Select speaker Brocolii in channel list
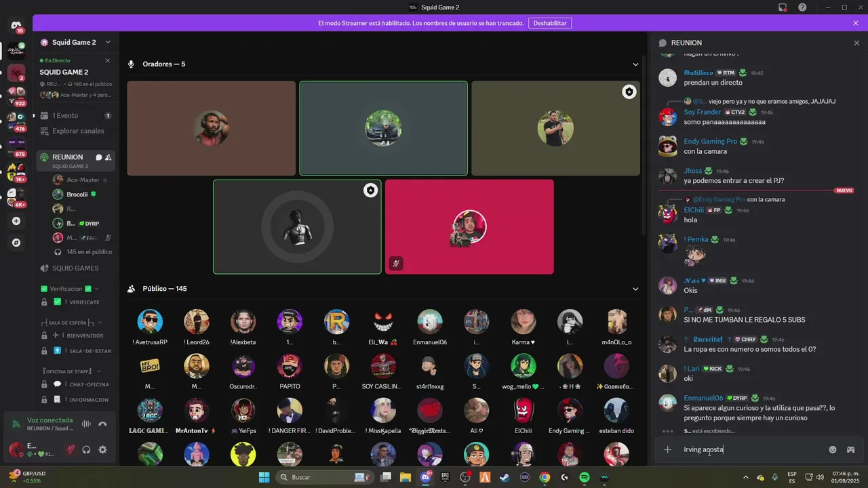This screenshot has height=488, width=868. pyautogui.click(x=81, y=195)
